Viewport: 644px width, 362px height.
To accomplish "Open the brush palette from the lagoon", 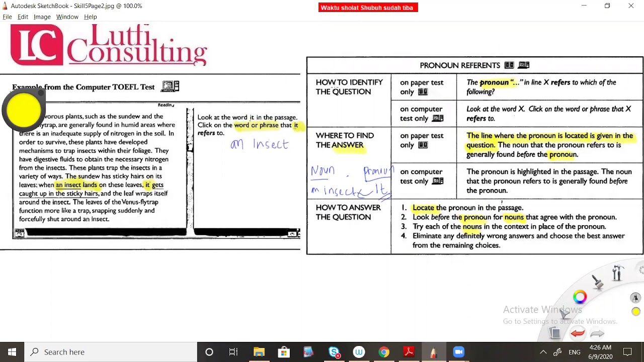I will (597, 282).
